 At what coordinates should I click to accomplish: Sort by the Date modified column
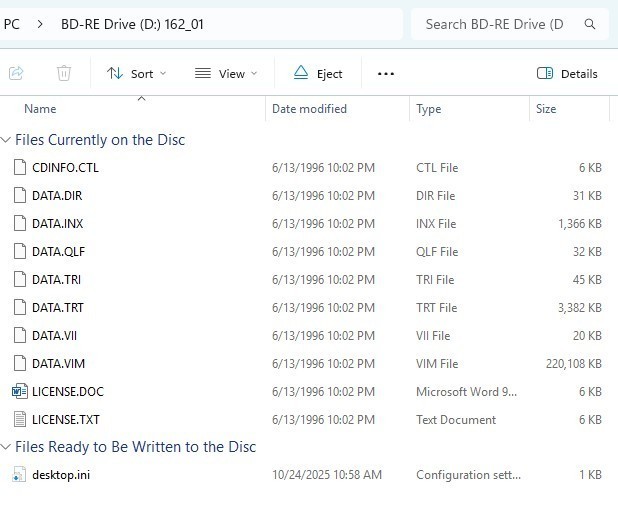tap(309, 109)
